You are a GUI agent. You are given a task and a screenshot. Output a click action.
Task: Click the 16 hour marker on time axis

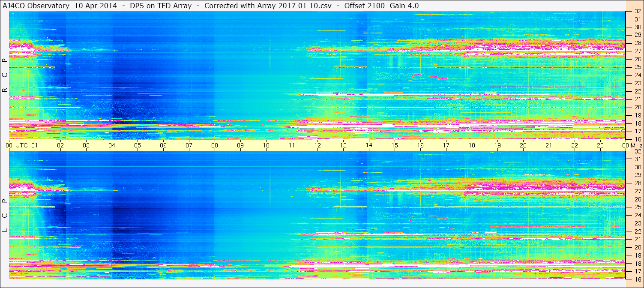tap(420, 145)
